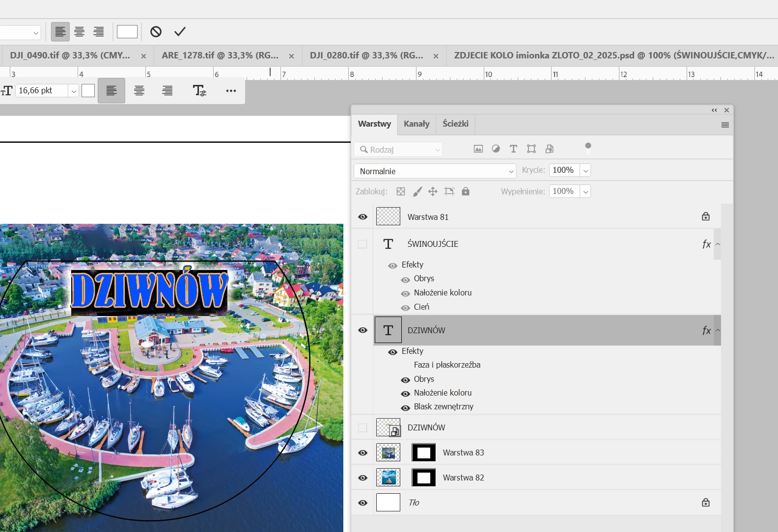
Task: Click fx icon on DZIWNÓW text layer
Action: pyautogui.click(x=706, y=330)
